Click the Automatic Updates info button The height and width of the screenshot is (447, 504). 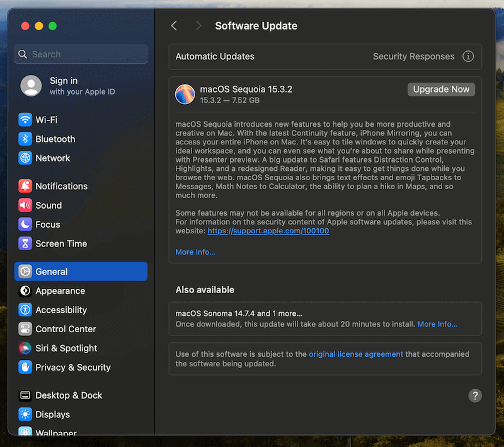(468, 56)
